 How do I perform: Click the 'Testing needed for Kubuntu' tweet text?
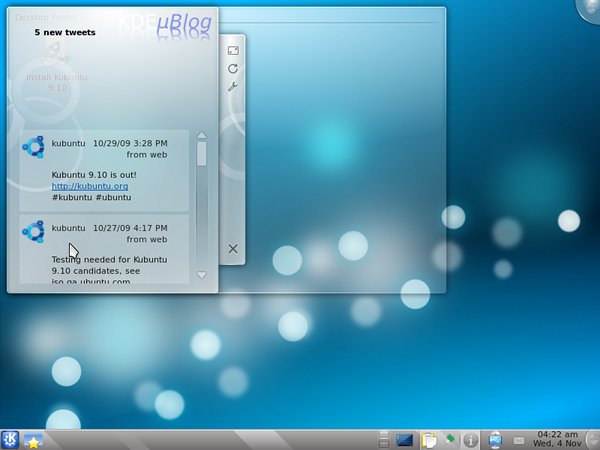coord(109,259)
